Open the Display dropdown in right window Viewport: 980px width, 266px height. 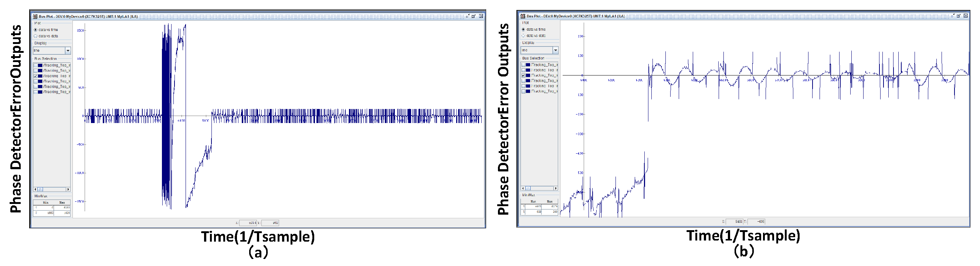tap(556, 50)
